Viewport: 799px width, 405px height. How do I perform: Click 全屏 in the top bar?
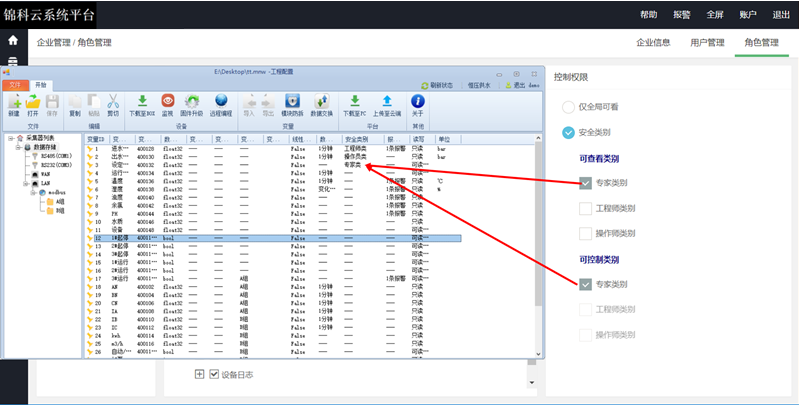[715, 15]
